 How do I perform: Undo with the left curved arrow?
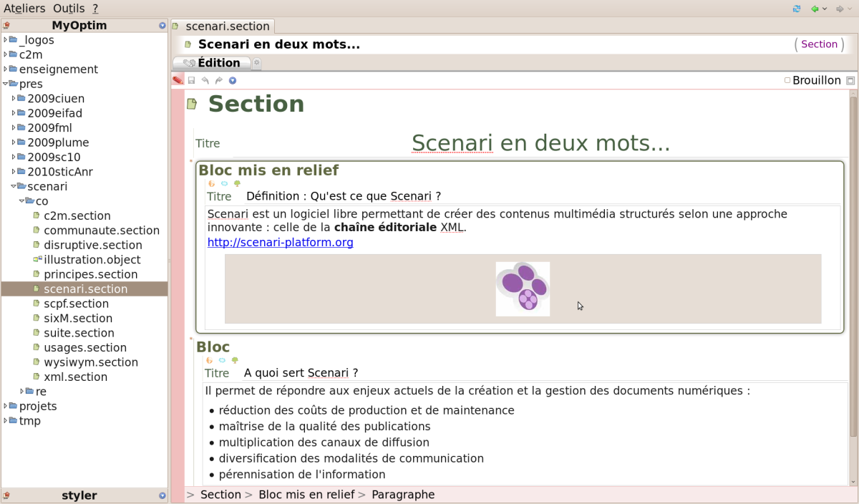(x=205, y=81)
